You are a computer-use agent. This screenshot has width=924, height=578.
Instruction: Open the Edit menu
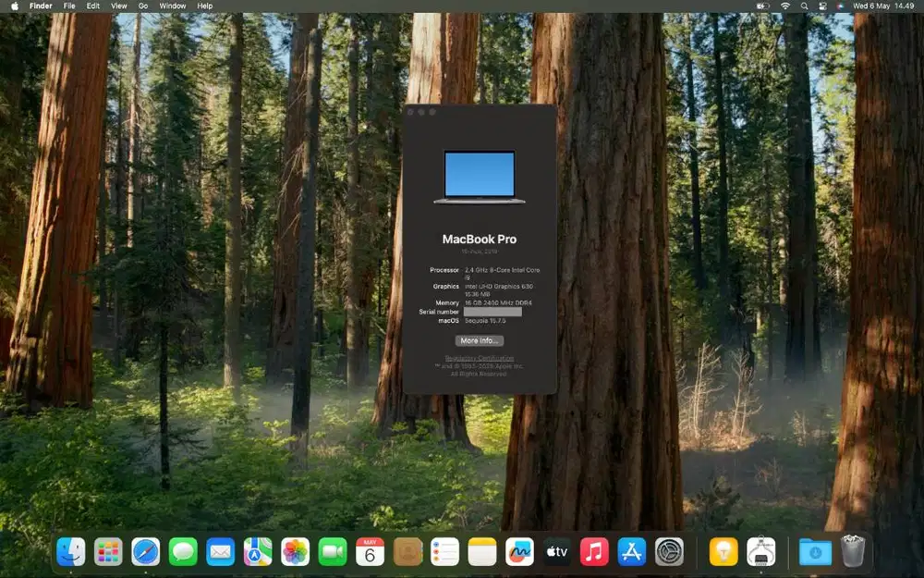pos(93,6)
